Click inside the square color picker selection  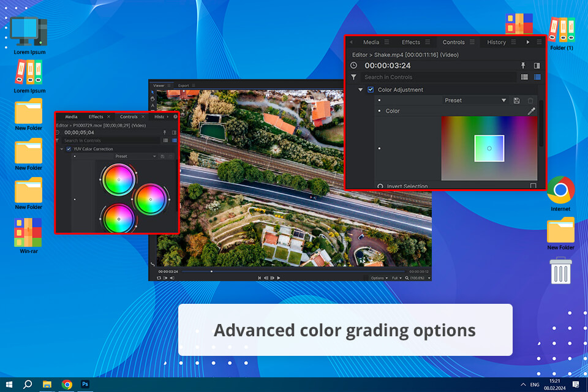[x=489, y=149]
